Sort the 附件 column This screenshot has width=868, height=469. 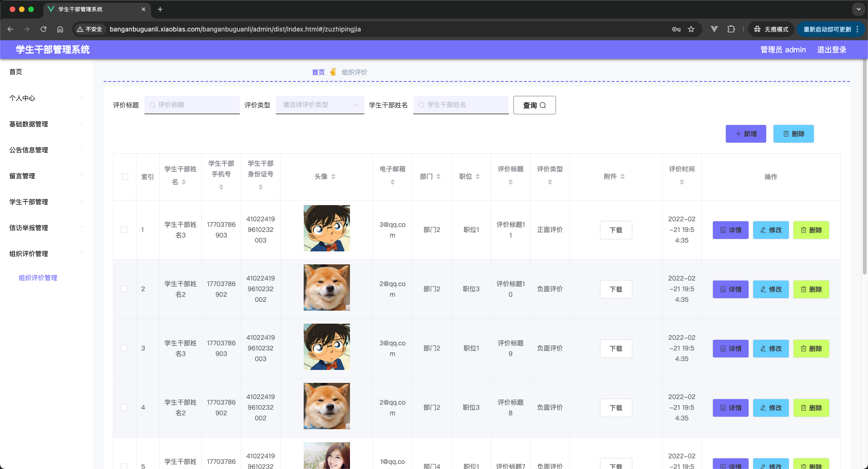623,176
